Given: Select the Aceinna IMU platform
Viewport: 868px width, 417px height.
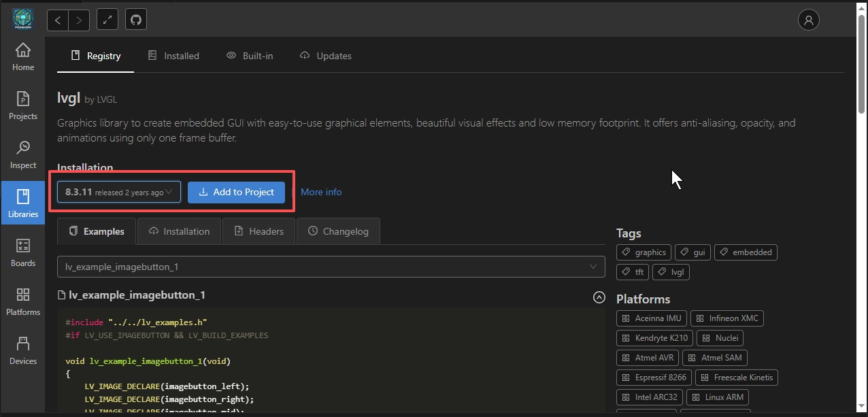Looking at the screenshot, I should click(x=652, y=318).
